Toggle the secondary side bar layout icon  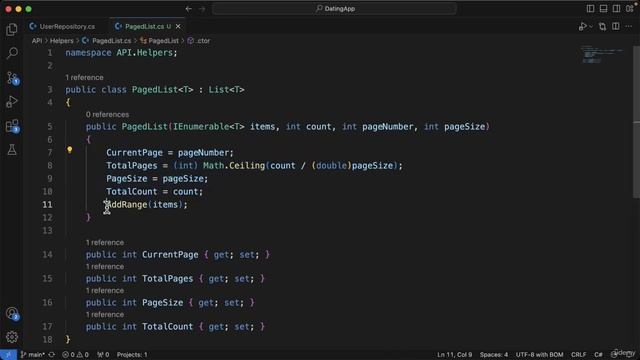tap(616, 9)
